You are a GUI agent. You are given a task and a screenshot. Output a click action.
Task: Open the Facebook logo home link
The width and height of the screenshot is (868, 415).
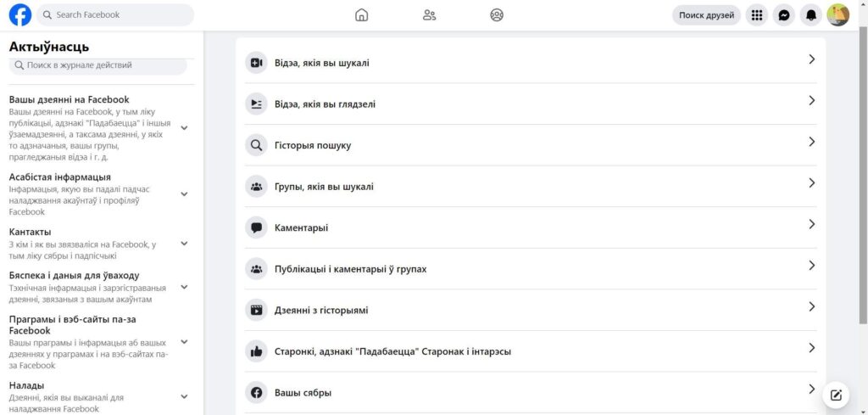[20, 15]
